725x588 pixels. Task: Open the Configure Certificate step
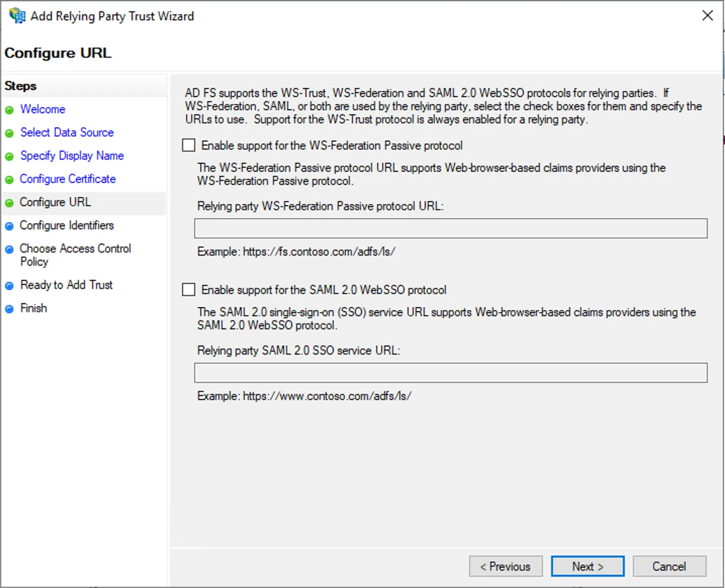point(67,179)
